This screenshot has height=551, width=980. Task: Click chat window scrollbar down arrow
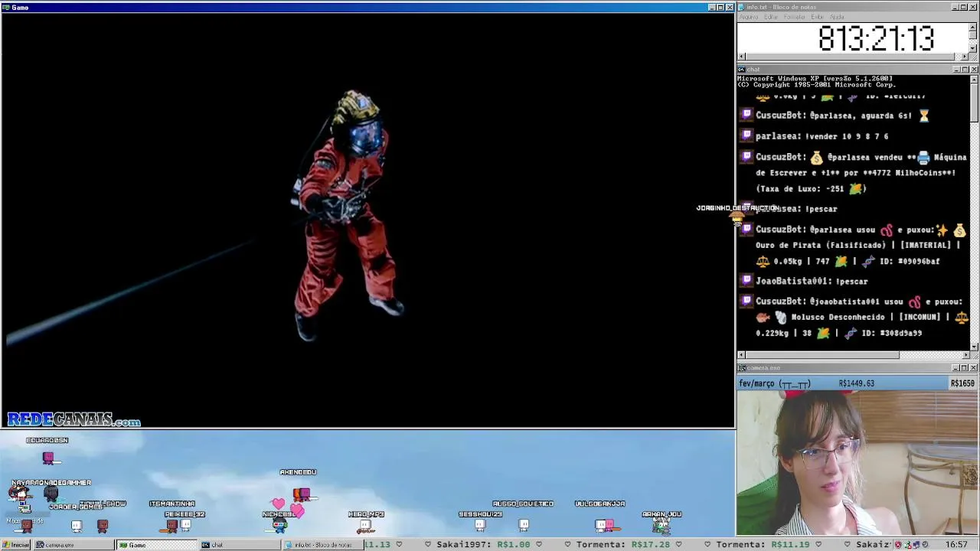click(x=974, y=346)
